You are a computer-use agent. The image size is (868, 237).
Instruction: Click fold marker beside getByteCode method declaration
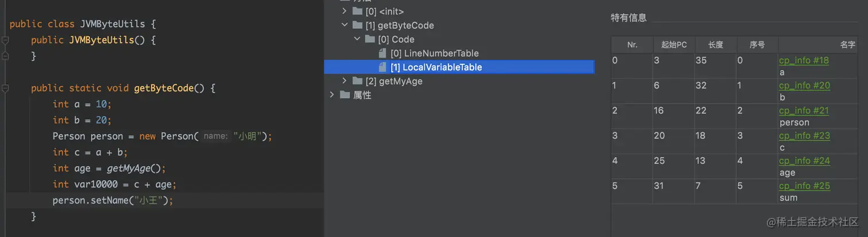coord(5,89)
